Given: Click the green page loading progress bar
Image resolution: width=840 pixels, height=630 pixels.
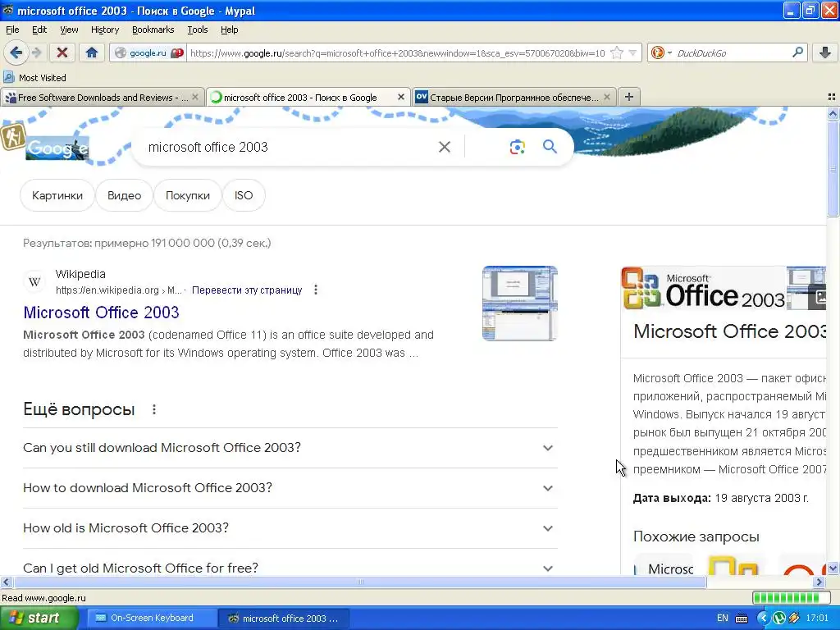Looking at the screenshot, I should [792, 597].
